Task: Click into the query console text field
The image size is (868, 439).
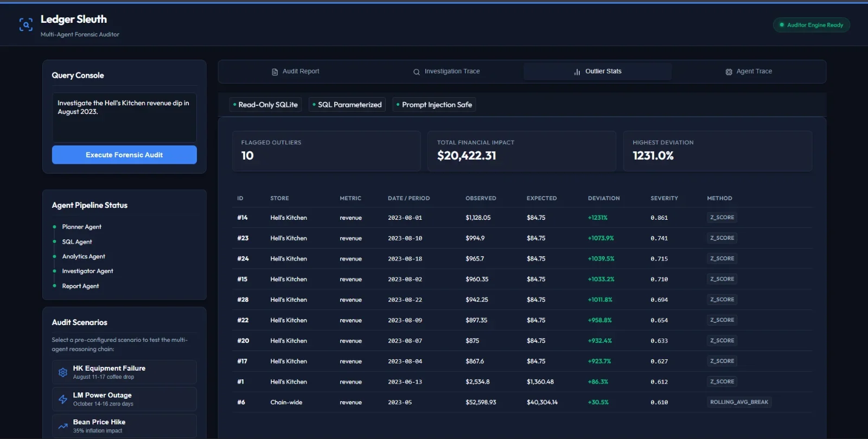Action: [x=124, y=118]
